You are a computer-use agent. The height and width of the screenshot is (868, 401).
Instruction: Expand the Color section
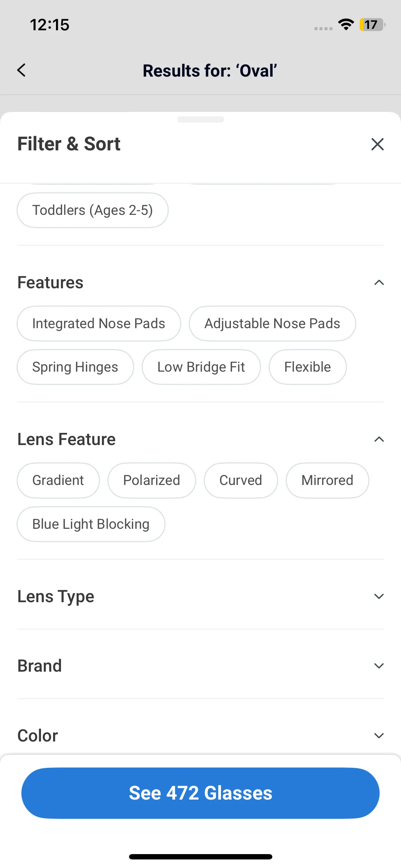[379, 735]
